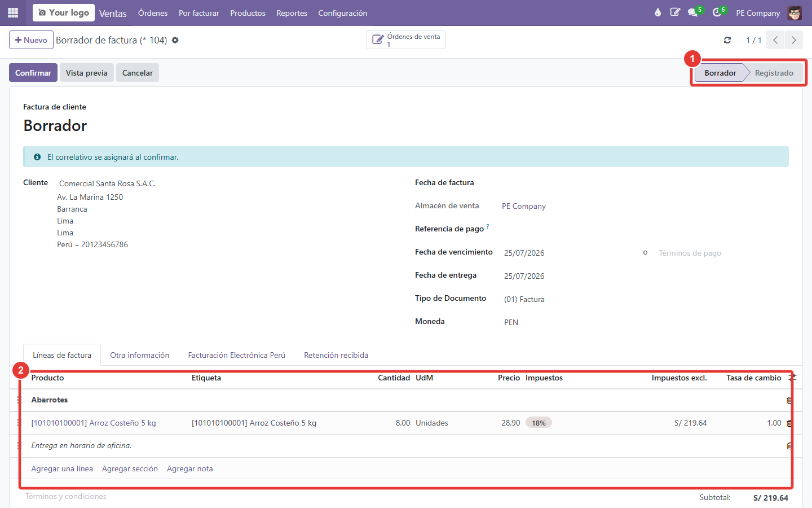This screenshot has height=508, width=812.
Task: Open gear actions menu beside invoice title
Action: [x=175, y=40]
